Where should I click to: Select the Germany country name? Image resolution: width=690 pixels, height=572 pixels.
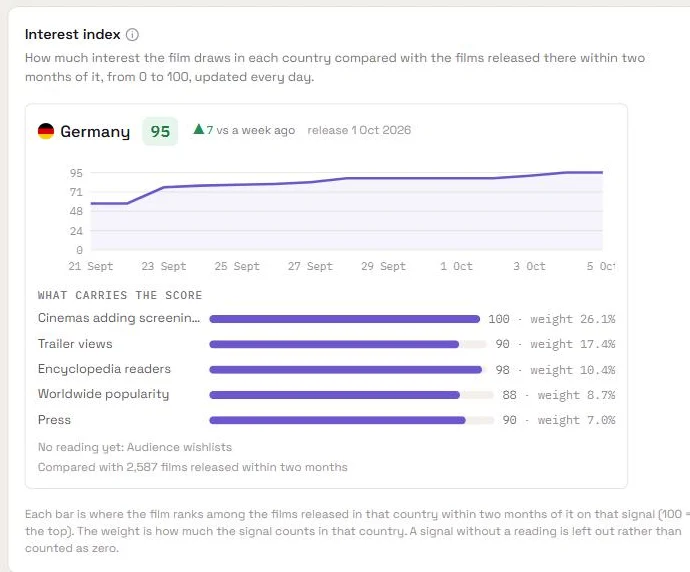[95, 132]
